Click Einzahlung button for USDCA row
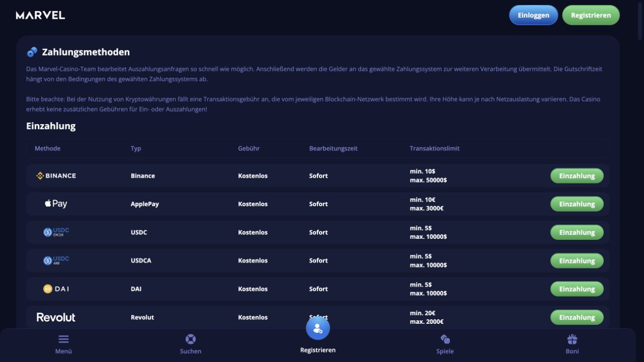Image resolution: width=644 pixels, height=362 pixels. [x=577, y=261]
